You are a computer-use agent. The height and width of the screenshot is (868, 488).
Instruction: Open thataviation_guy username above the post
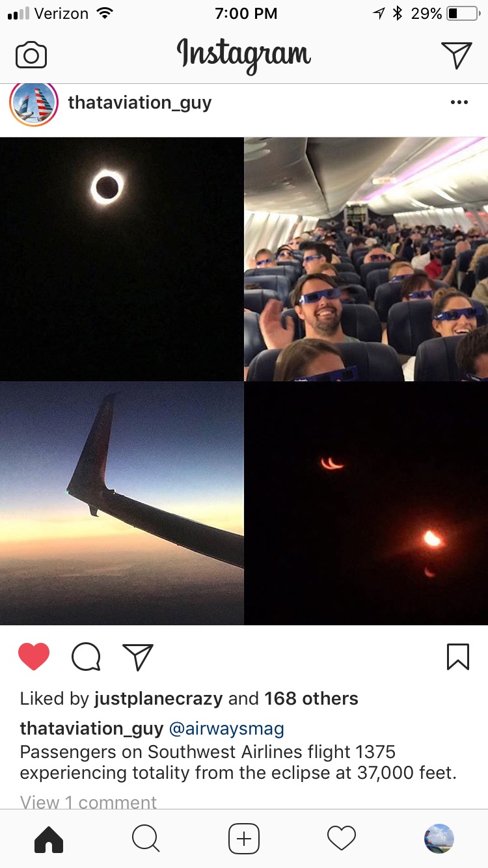140,102
